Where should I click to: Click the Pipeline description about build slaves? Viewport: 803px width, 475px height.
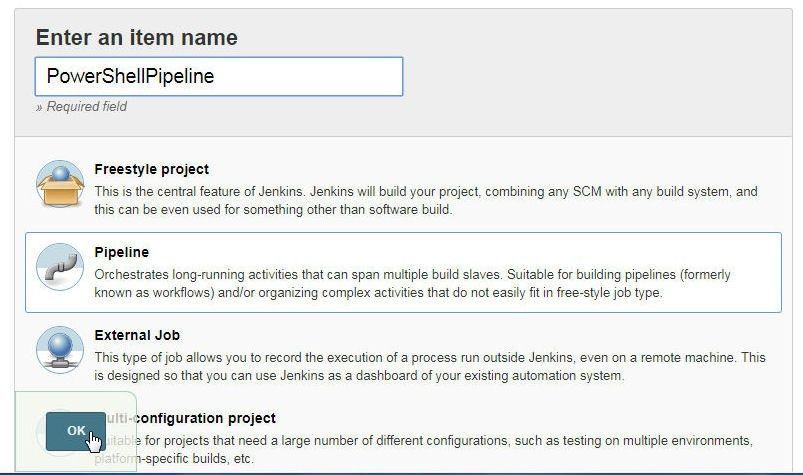(412, 283)
